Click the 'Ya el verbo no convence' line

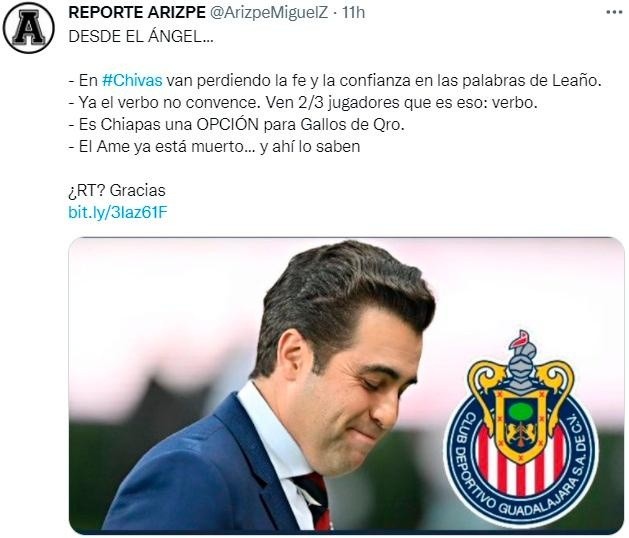pyautogui.click(x=303, y=103)
